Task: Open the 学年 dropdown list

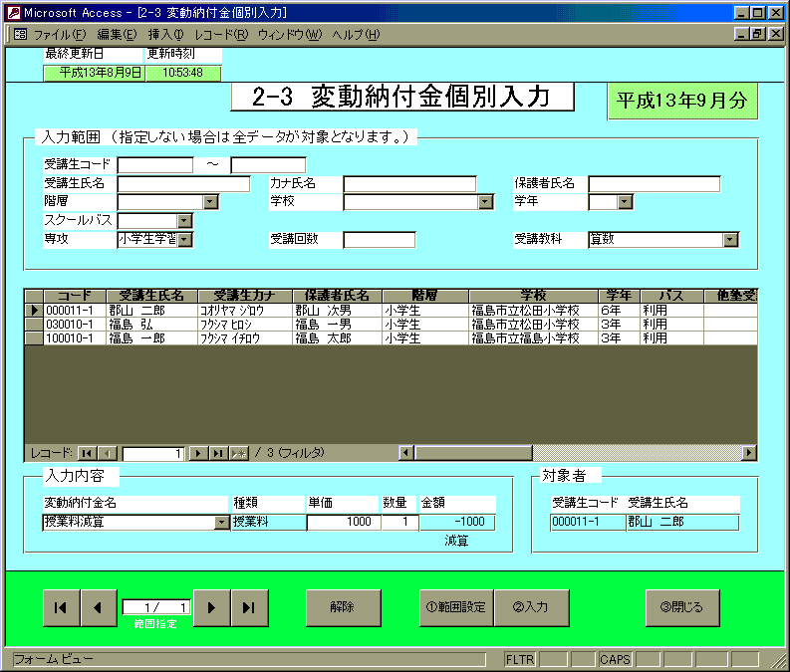Action: [x=625, y=202]
